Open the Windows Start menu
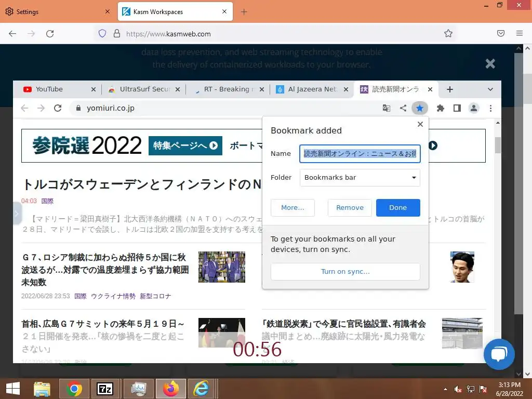532x399 pixels. click(x=13, y=389)
